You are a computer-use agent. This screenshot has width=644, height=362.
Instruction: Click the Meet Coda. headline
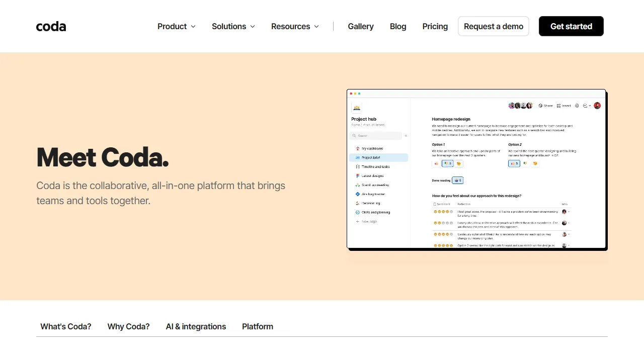coord(103,157)
